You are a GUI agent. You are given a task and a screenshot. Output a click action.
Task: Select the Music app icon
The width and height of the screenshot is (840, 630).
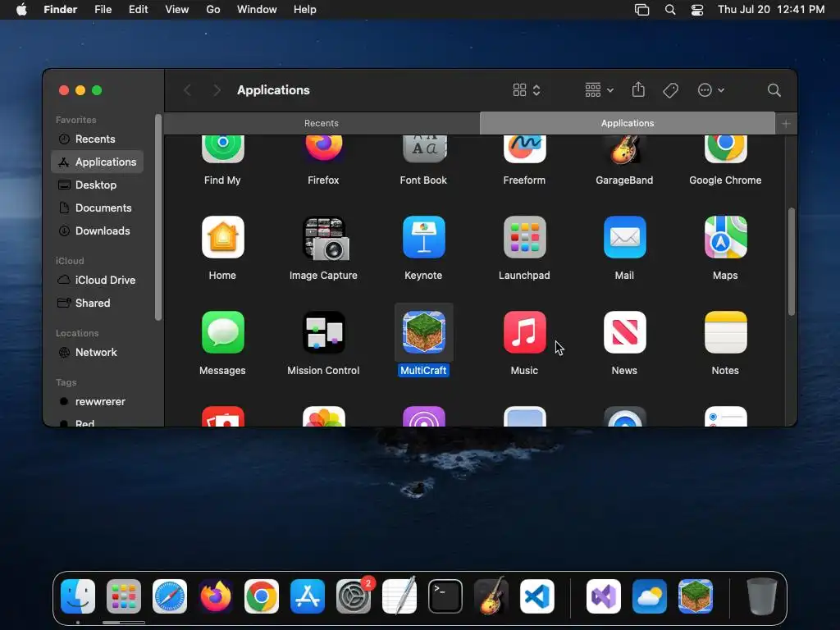click(524, 332)
